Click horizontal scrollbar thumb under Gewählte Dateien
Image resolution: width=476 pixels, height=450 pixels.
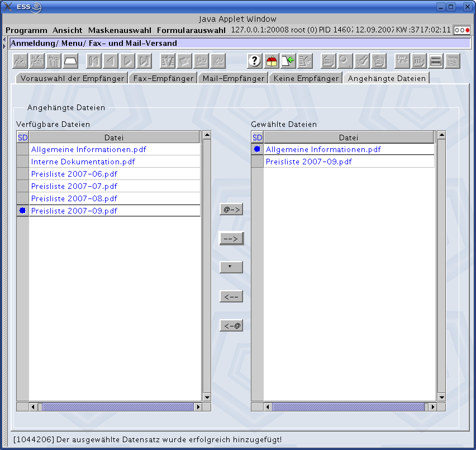click(349, 407)
